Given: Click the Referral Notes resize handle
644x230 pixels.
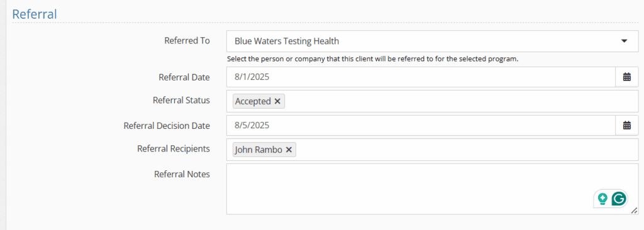Looking at the screenshot, I should pyautogui.click(x=634, y=211).
